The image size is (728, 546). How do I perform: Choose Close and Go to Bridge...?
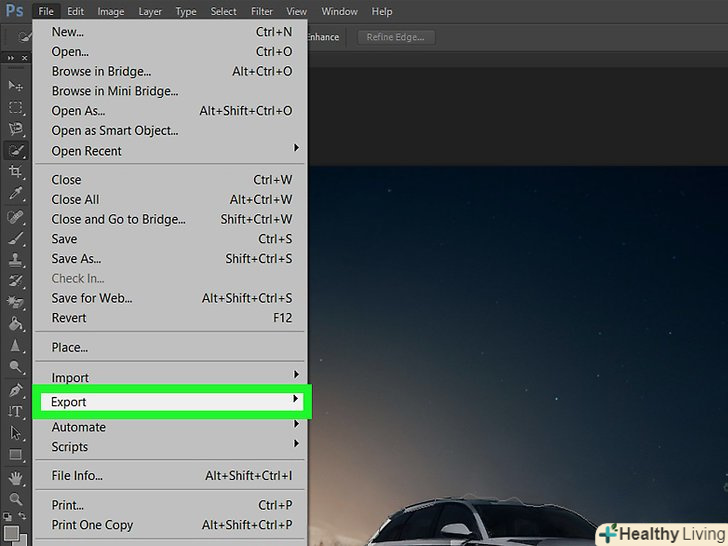point(170,219)
